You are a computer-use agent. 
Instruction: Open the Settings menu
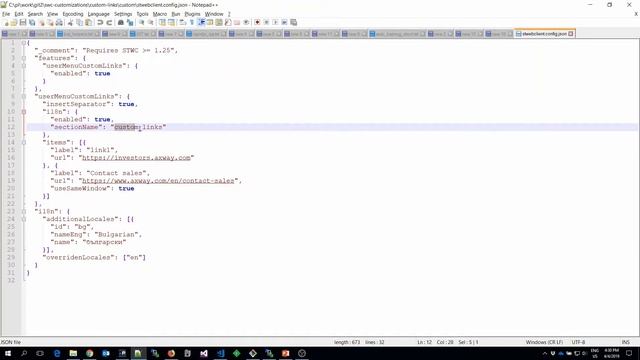(x=123, y=14)
